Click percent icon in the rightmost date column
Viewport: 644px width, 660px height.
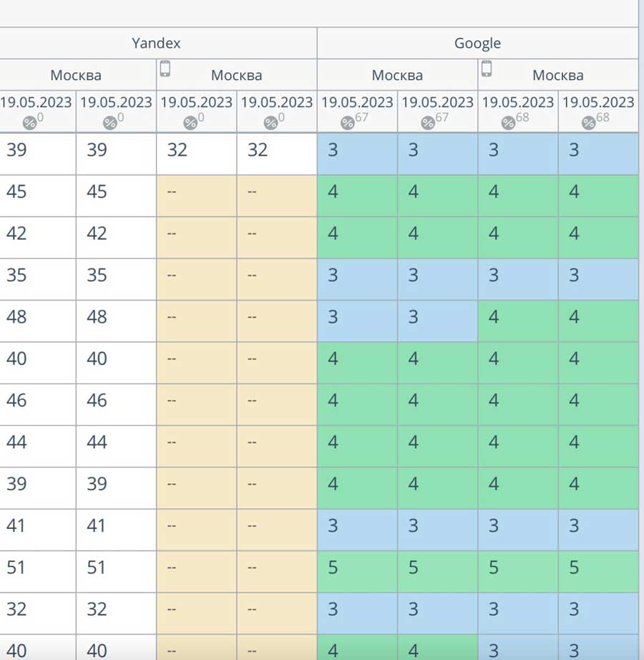click(x=588, y=122)
